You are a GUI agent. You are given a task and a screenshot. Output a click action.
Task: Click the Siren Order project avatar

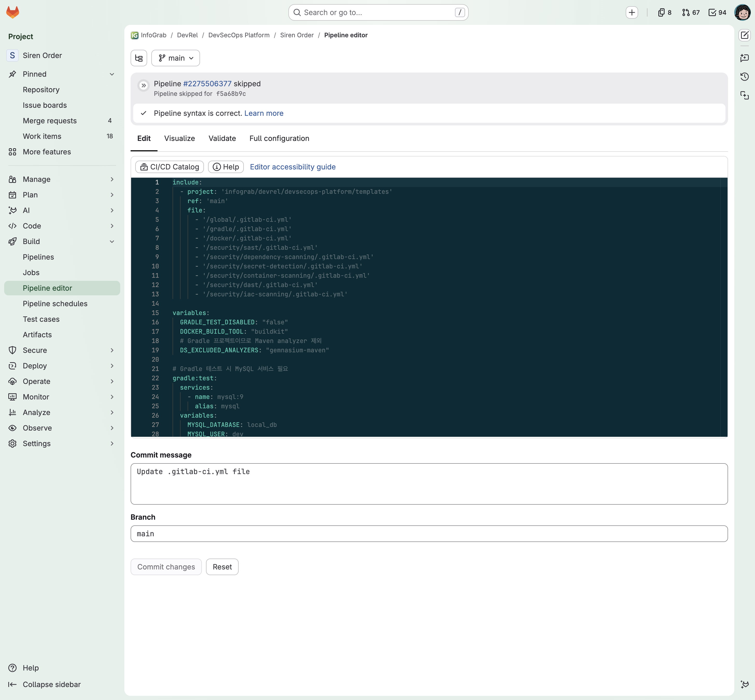(12, 55)
